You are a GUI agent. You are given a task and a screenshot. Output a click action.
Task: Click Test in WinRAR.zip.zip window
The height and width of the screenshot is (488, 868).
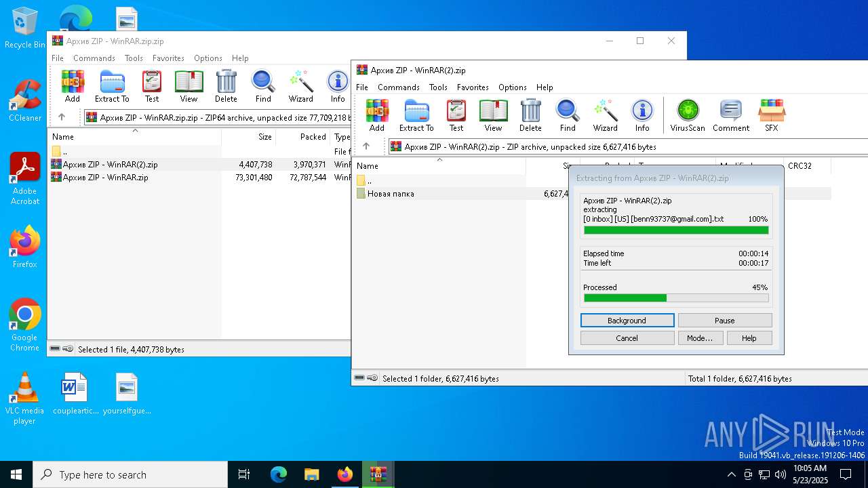tap(152, 86)
